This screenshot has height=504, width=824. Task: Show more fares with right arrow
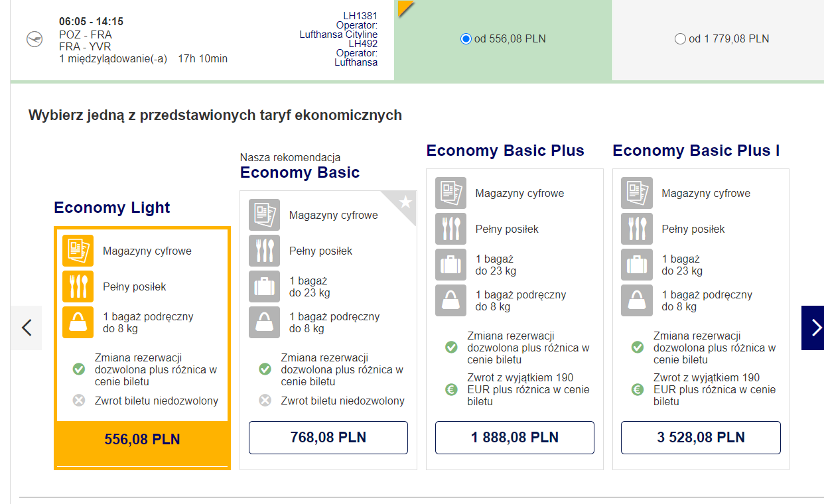click(x=813, y=328)
